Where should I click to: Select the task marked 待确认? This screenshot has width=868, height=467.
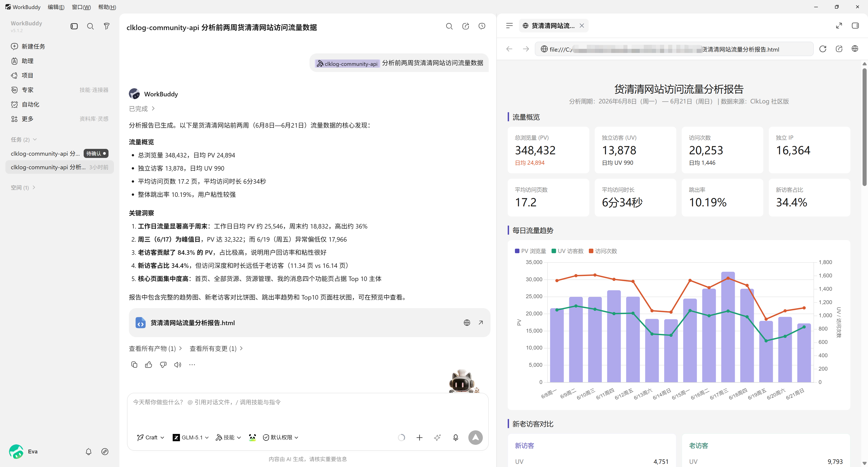point(60,153)
